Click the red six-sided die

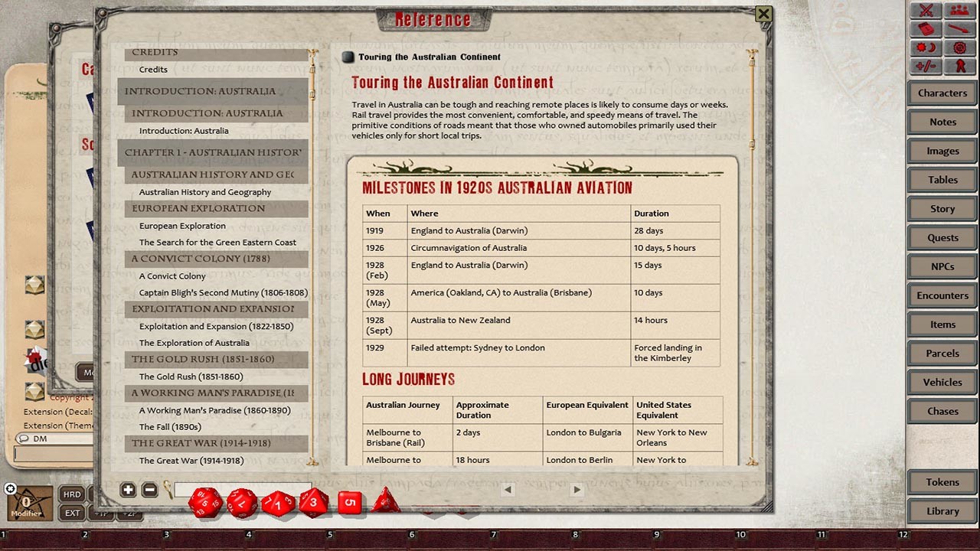click(x=349, y=503)
